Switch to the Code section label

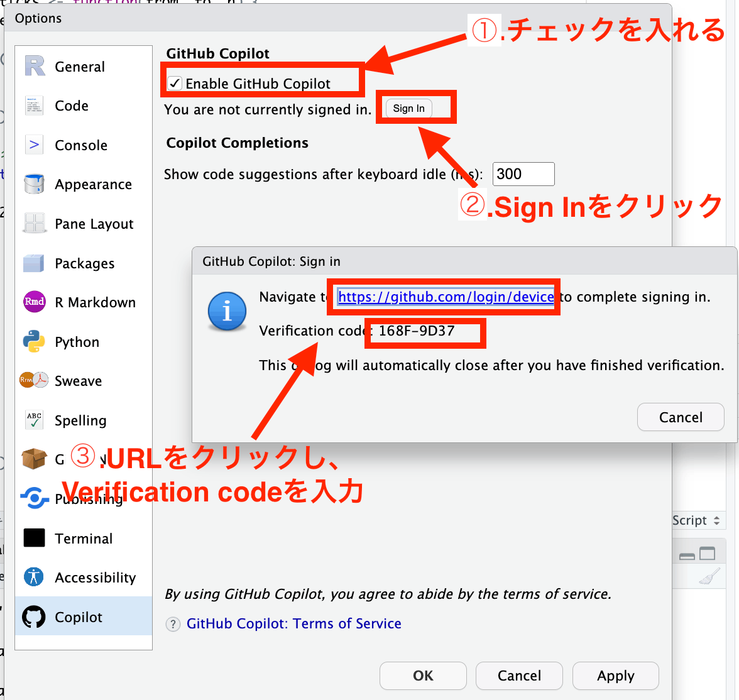(x=72, y=106)
